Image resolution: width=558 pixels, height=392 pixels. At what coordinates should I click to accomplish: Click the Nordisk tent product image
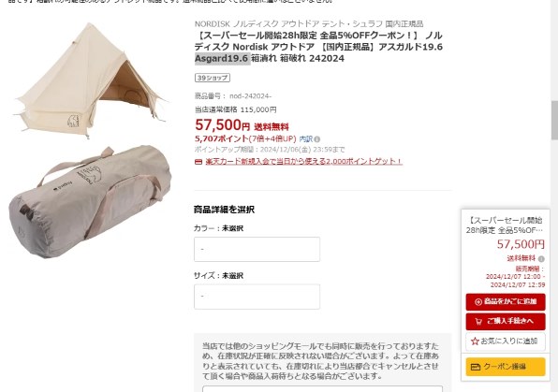(91, 80)
